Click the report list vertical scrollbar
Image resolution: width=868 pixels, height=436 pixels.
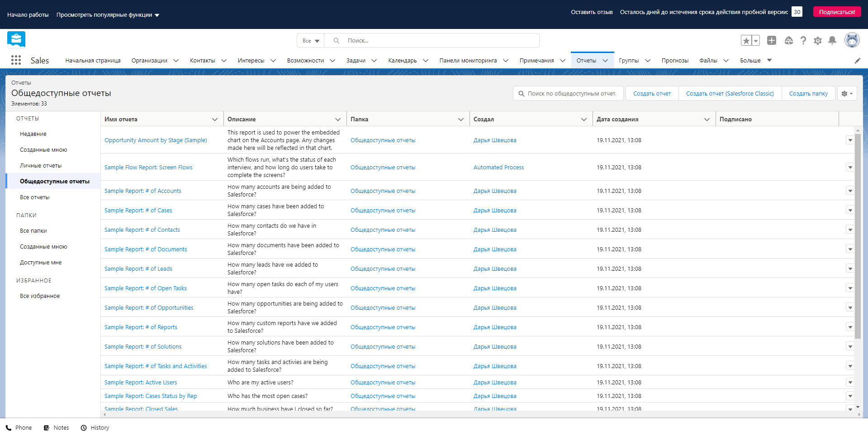pyautogui.click(x=858, y=236)
